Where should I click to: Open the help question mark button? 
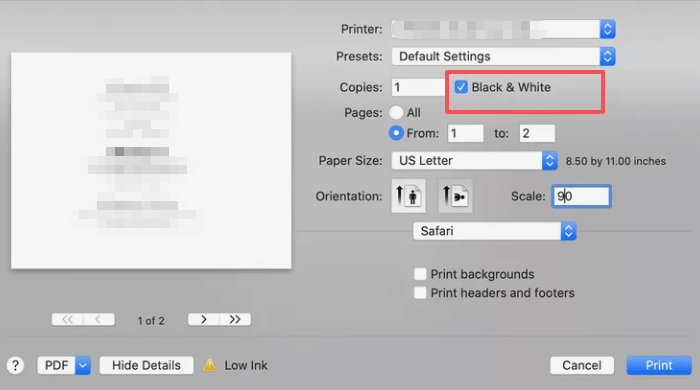[x=15, y=365]
